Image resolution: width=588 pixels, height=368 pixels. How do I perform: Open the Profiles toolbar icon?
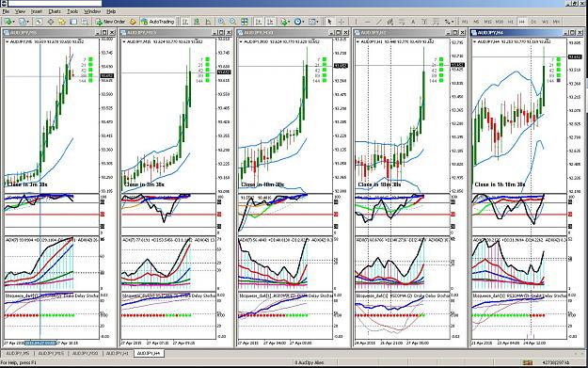click(x=23, y=22)
